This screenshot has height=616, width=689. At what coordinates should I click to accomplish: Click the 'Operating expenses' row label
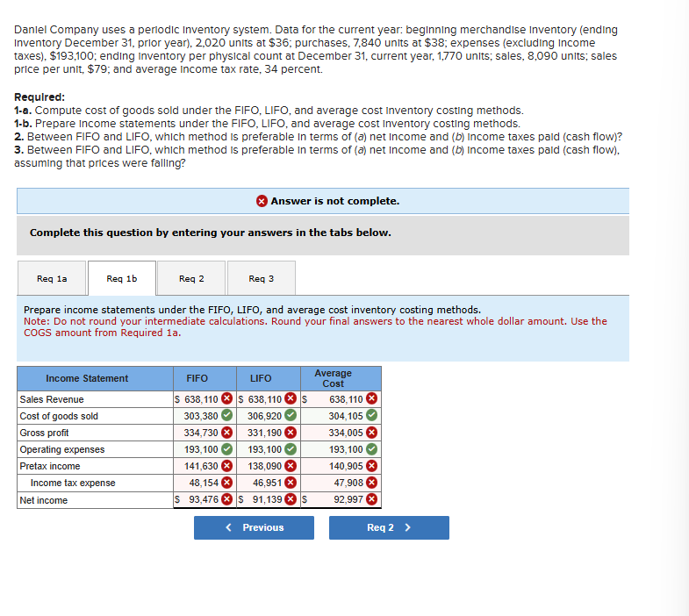tap(62, 449)
